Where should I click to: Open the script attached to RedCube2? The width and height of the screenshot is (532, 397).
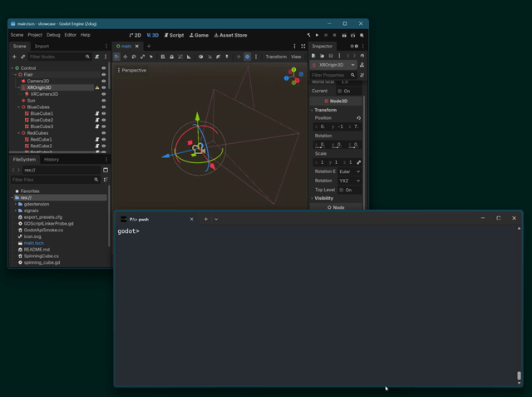point(97,146)
